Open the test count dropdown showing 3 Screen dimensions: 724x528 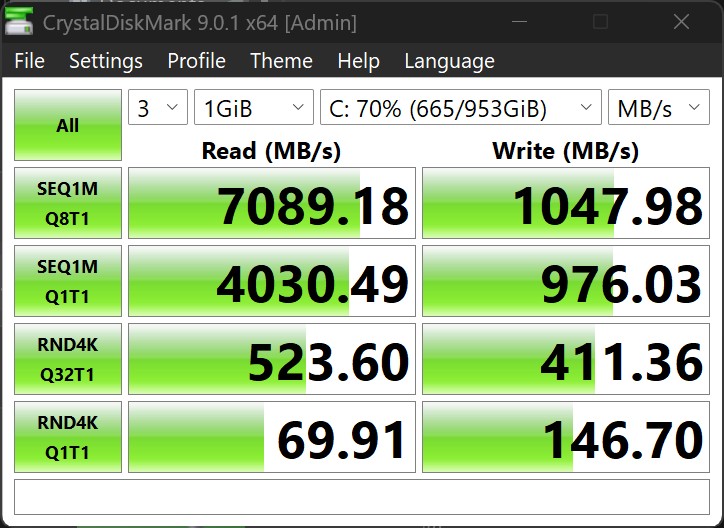pos(158,108)
